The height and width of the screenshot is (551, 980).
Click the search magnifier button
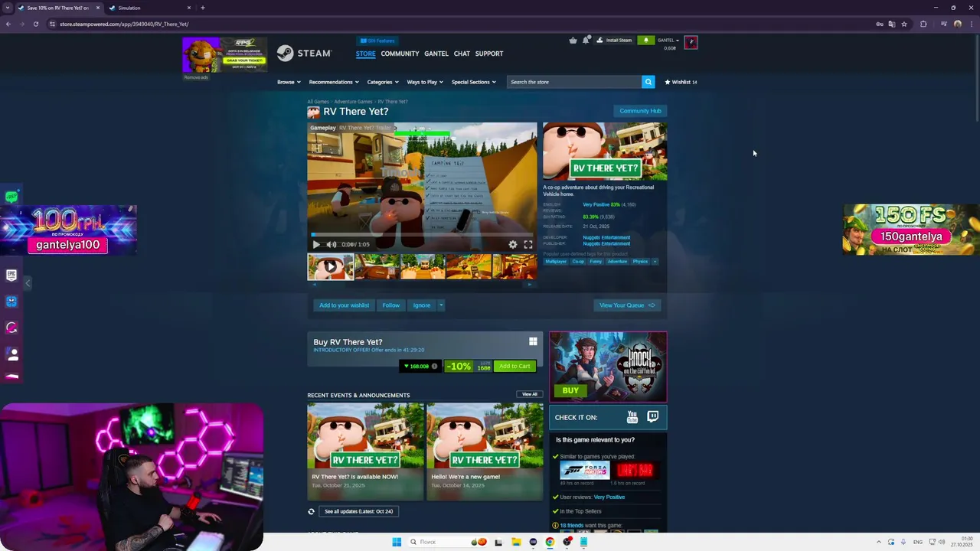coord(648,82)
